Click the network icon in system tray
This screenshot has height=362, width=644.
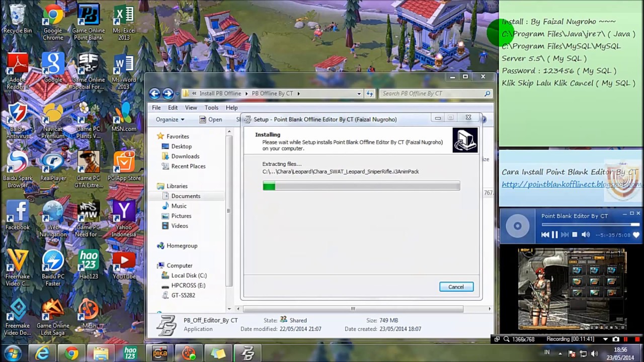click(x=583, y=353)
